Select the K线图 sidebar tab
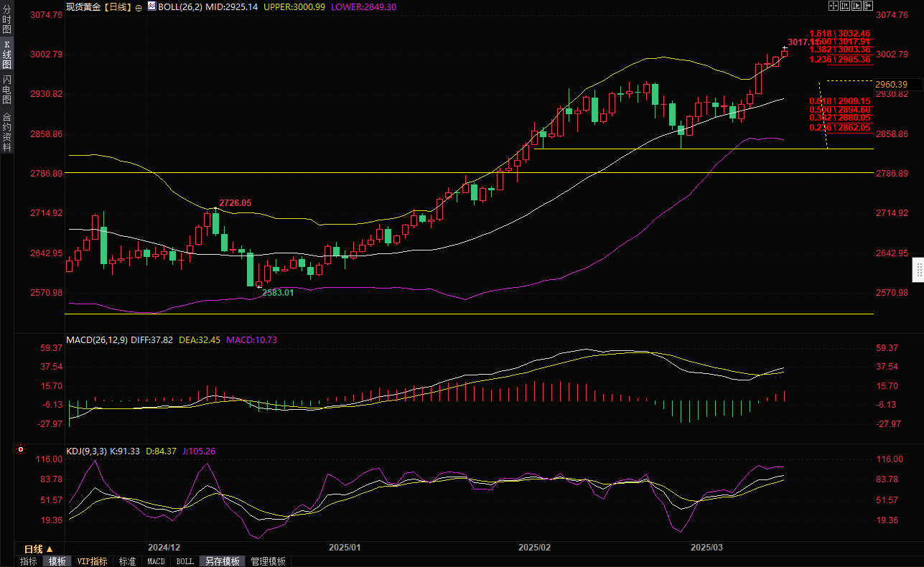This screenshot has height=567, width=924. pyautogui.click(x=7, y=55)
